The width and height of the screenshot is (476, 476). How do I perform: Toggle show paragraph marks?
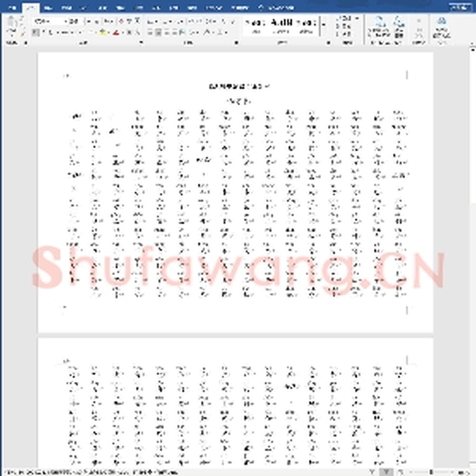point(233,22)
